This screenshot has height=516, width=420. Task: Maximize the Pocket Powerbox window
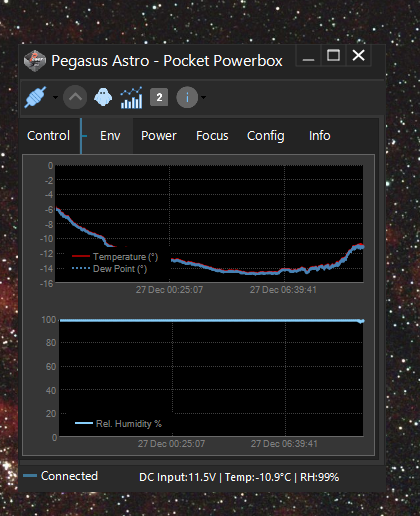(x=333, y=55)
